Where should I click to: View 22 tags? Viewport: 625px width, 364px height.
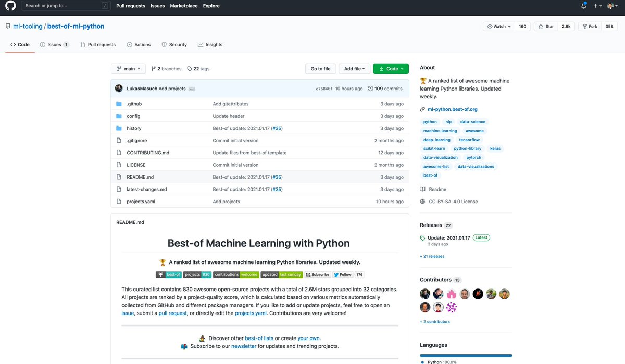pyautogui.click(x=198, y=69)
